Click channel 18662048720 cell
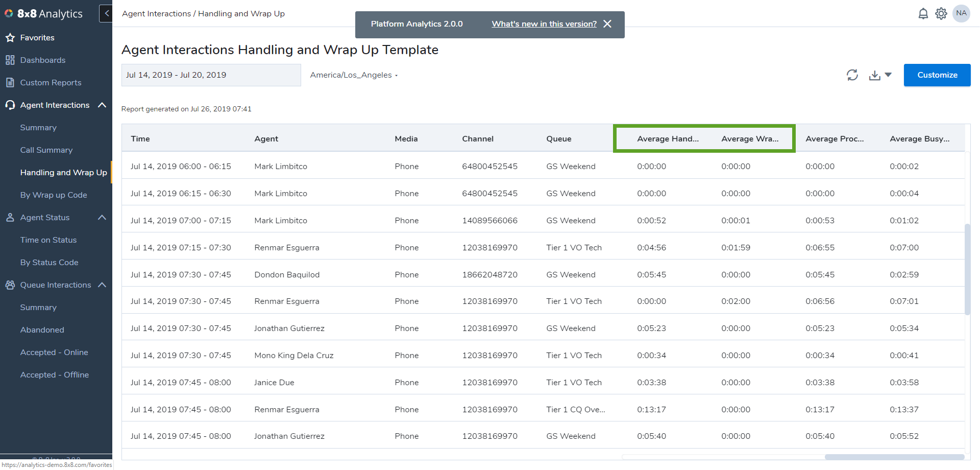This screenshot has height=470, width=980. click(490, 274)
